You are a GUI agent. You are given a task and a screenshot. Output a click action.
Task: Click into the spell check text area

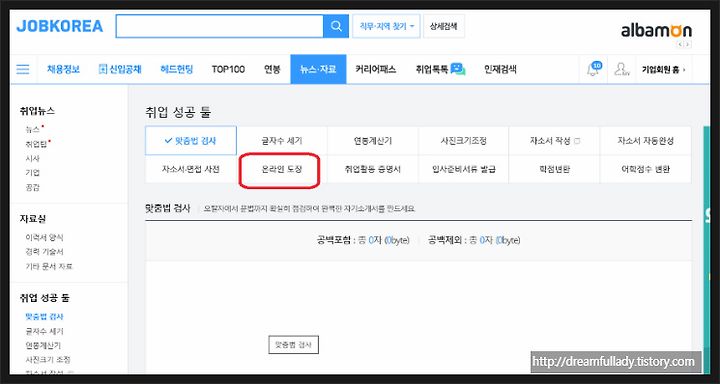pos(418,317)
